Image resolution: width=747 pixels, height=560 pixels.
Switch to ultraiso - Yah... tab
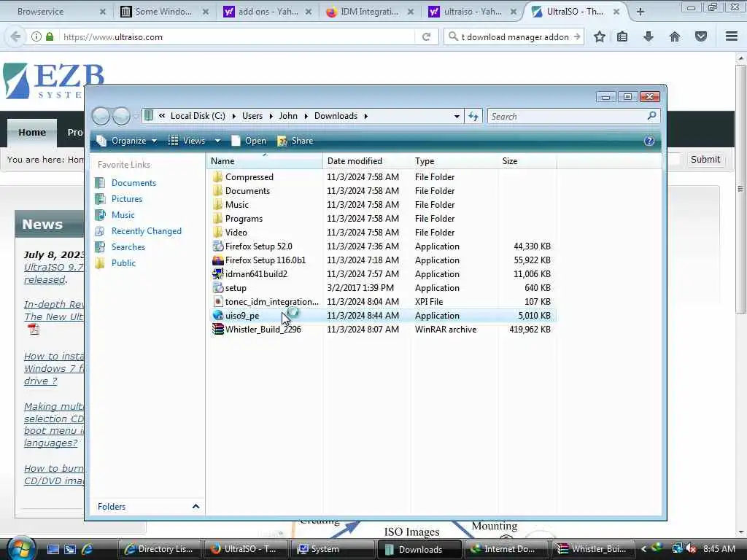(473, 12)
